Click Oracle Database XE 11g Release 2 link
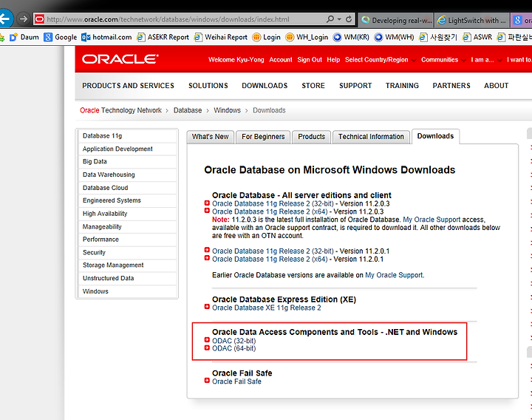 click(266, 308)
